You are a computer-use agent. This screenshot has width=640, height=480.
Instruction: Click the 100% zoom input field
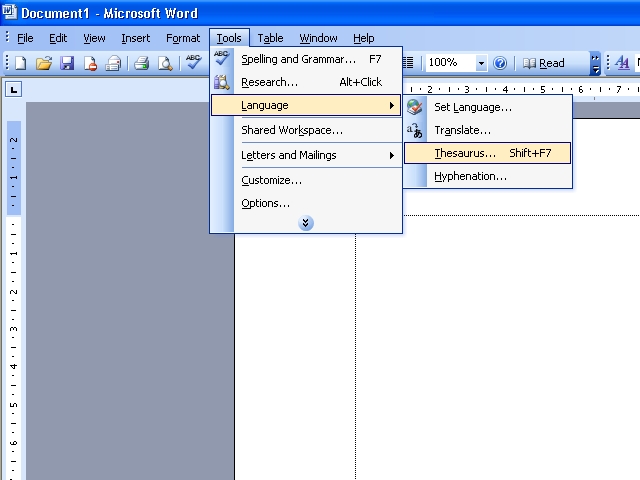click(x=451, y=63)
